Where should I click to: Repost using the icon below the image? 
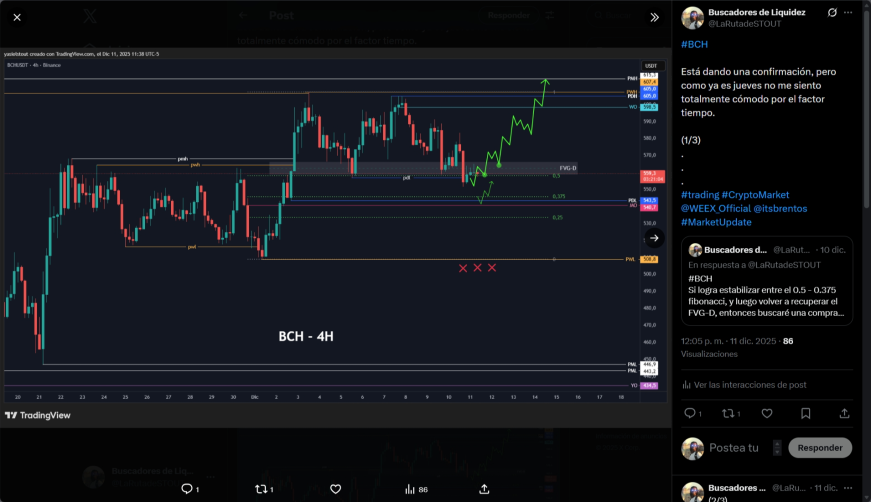(x=261, y=489)
